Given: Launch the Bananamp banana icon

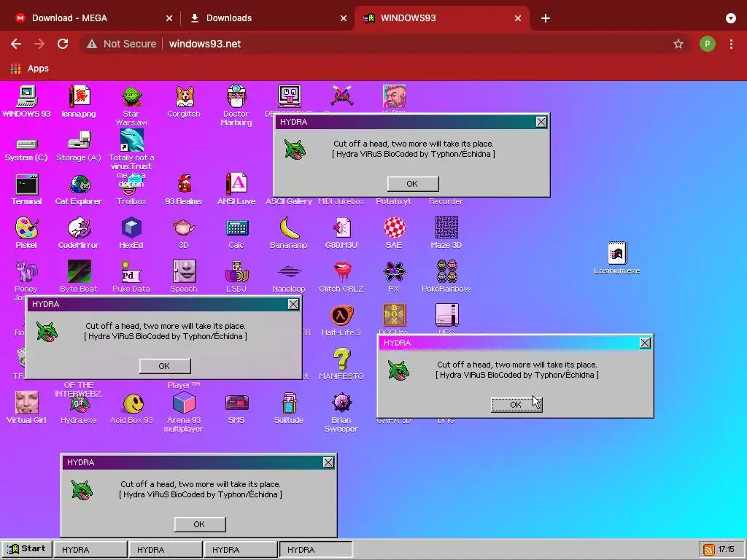Looking at the screenshot, I should point(289,233).
